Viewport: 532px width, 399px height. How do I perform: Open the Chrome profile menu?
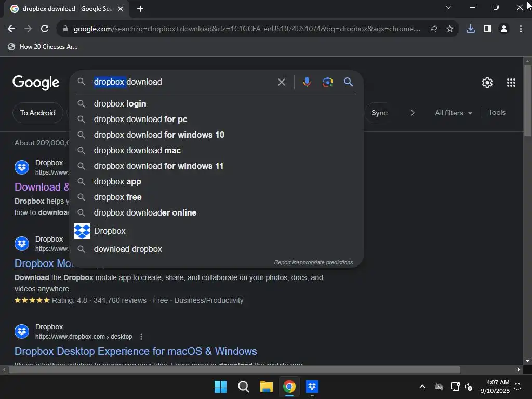504,29
